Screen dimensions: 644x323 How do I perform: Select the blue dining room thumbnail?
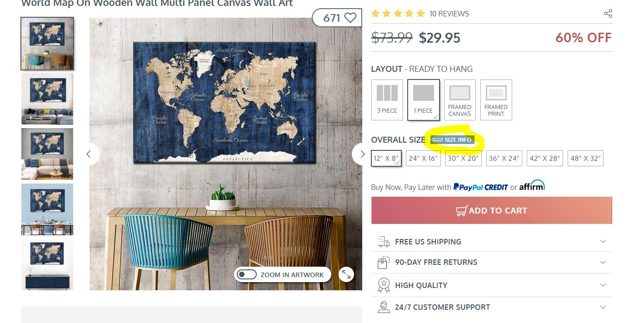(47, 209)
